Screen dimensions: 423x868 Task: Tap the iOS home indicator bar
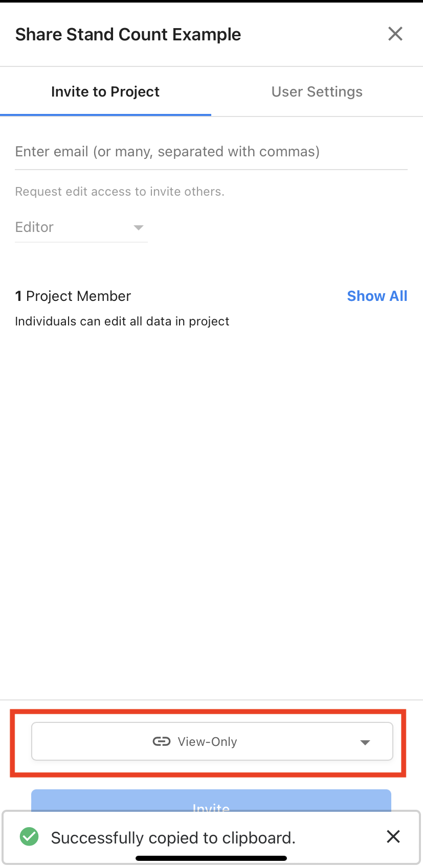coord(211,858)
